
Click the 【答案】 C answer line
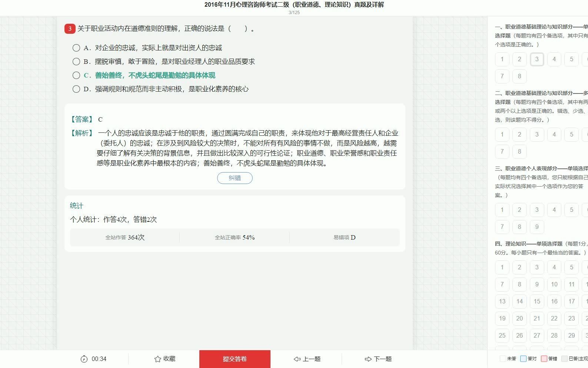(86, 119)
